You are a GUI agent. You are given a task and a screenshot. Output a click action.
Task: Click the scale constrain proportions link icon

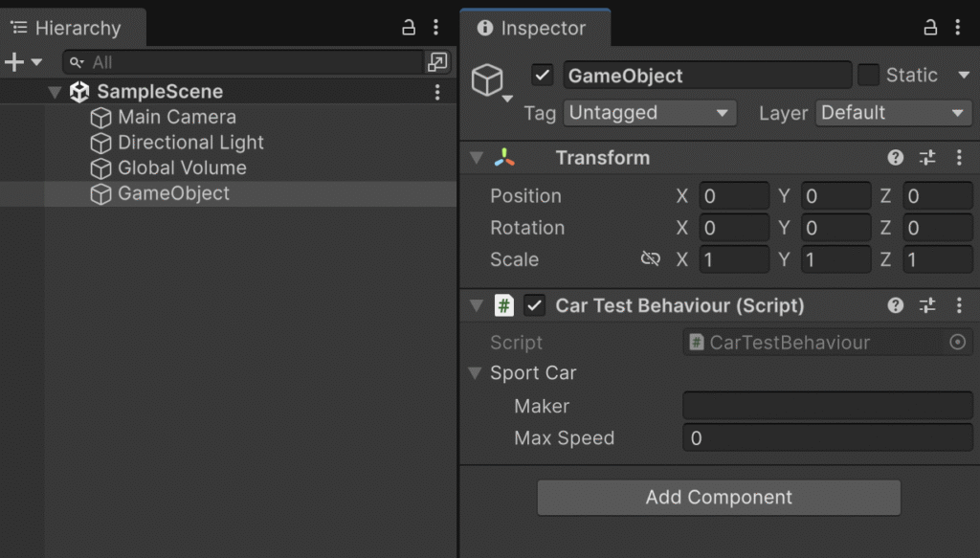tap(651, 259)
